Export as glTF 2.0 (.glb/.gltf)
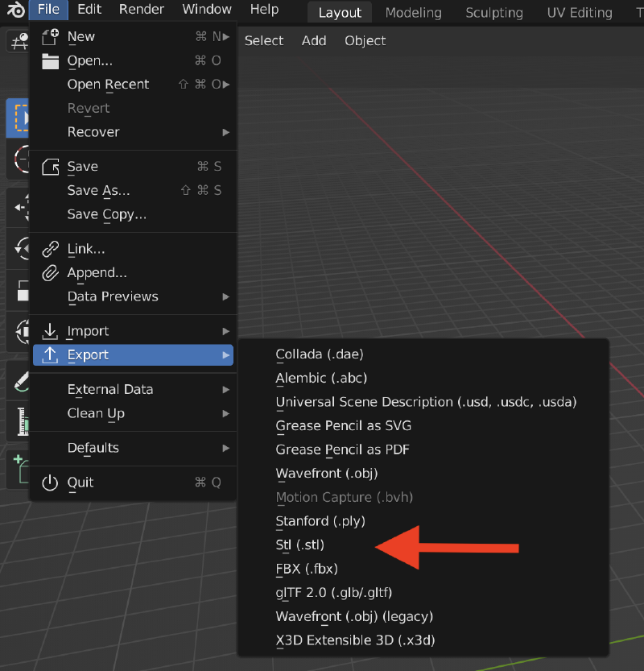The width and height of the screenshot is (644, 671). tap(423, 593)
